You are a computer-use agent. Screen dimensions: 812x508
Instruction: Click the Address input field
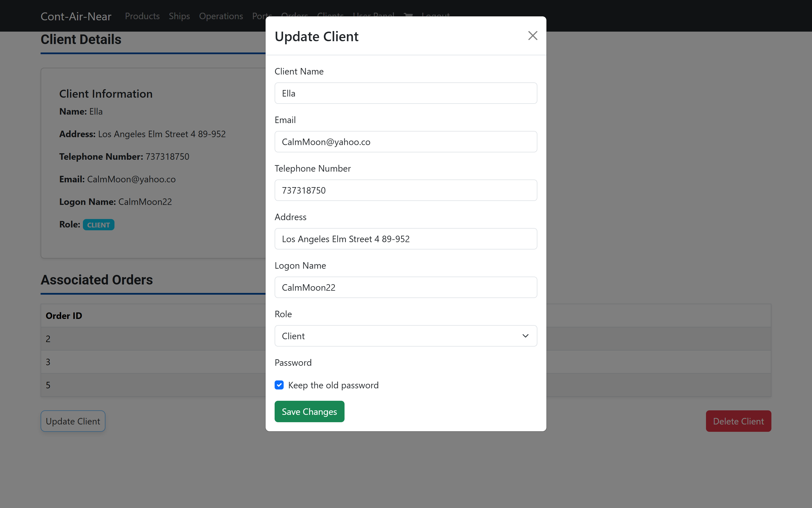[406, 239]
